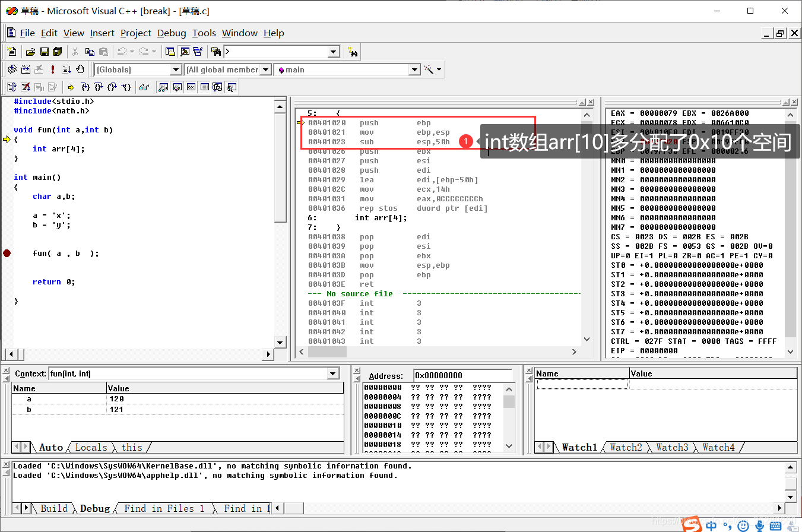Click the Save icon
802x532 pixels.
pyautogui.click(x=44, y=52)
